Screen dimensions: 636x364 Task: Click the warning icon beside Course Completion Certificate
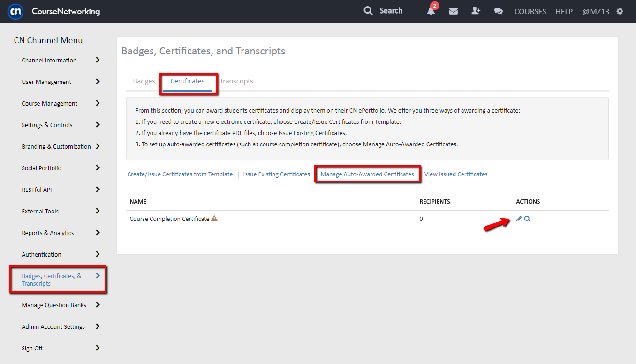(x=214, y=219)
